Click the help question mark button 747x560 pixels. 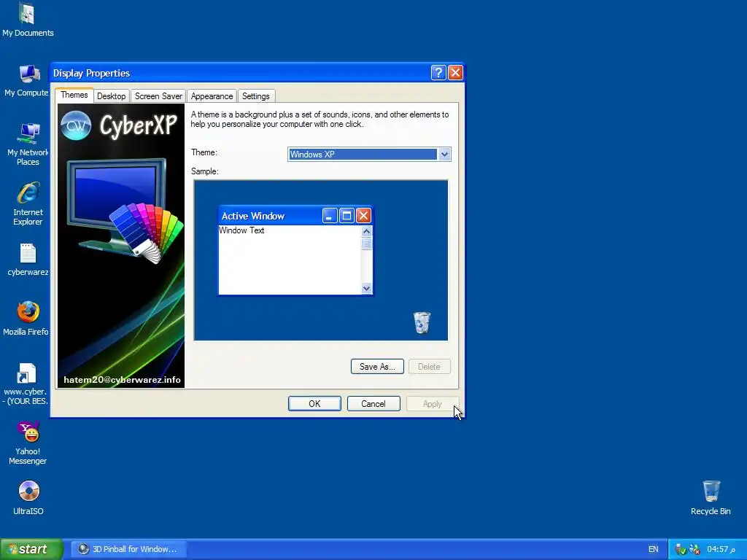438,72
